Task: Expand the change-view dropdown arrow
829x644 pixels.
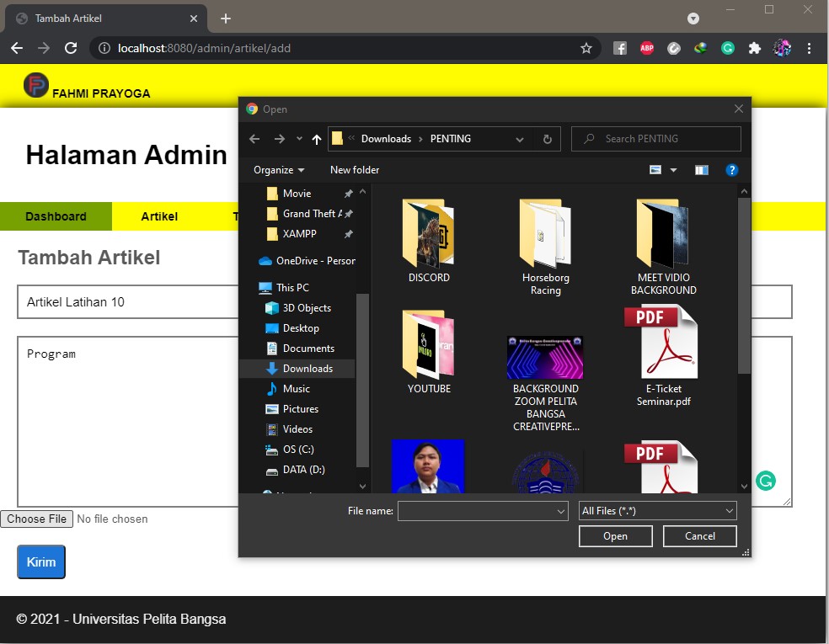Action: coord(672,170)
